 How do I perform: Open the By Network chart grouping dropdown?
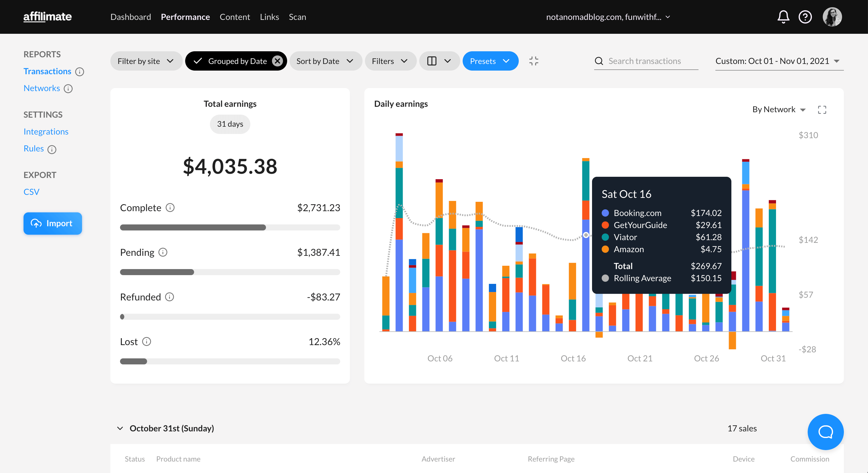(779, 110)
